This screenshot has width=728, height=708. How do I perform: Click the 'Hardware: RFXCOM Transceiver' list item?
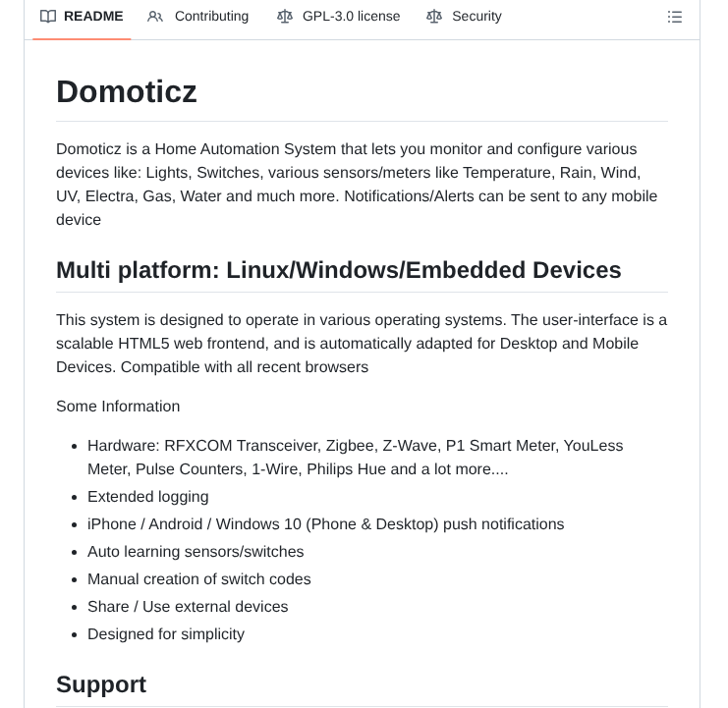point(356,457)
